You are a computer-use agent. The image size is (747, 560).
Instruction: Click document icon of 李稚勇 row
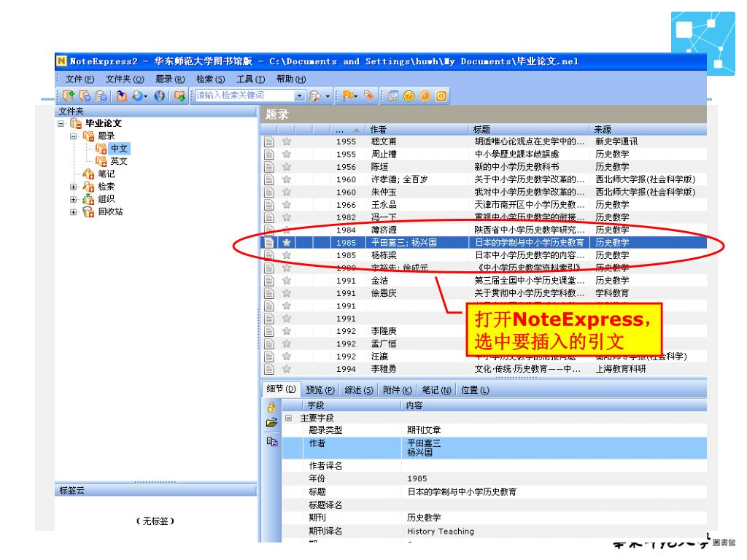269,369
